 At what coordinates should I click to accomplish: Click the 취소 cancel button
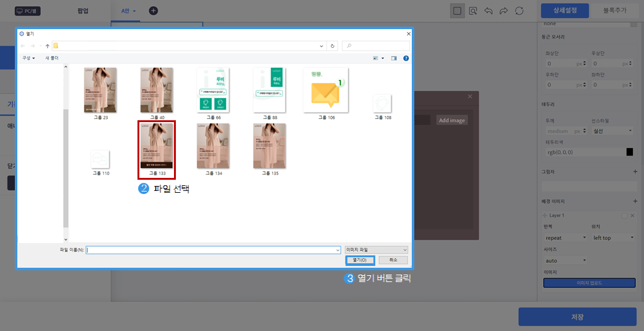(393, 260)
